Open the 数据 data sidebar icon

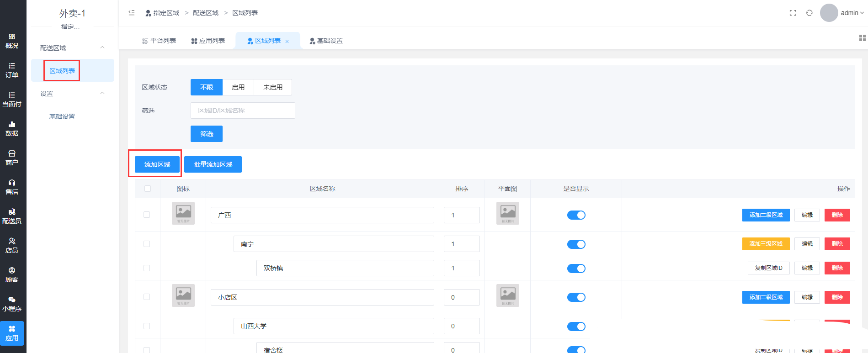[x=12, y=129]
